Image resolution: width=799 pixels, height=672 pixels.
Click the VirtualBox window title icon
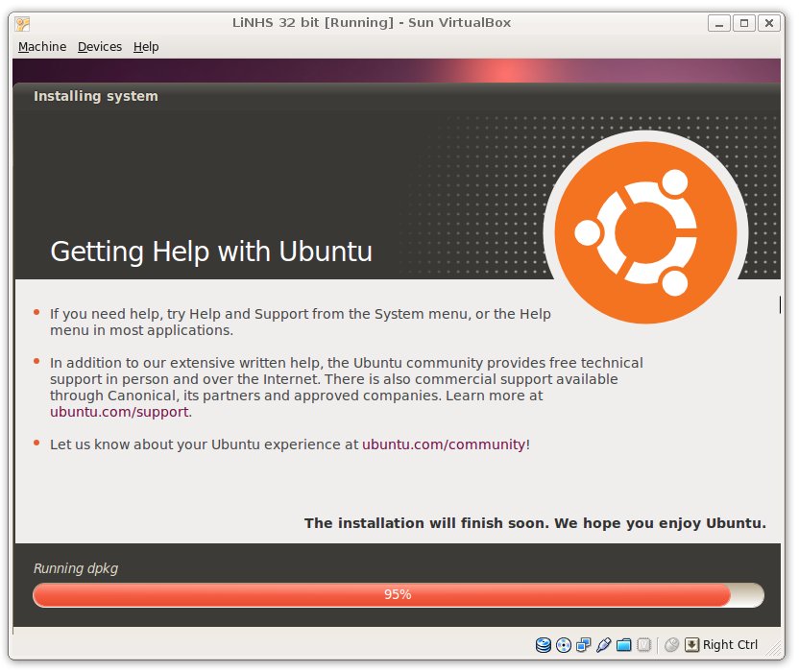tap(22, 23)
